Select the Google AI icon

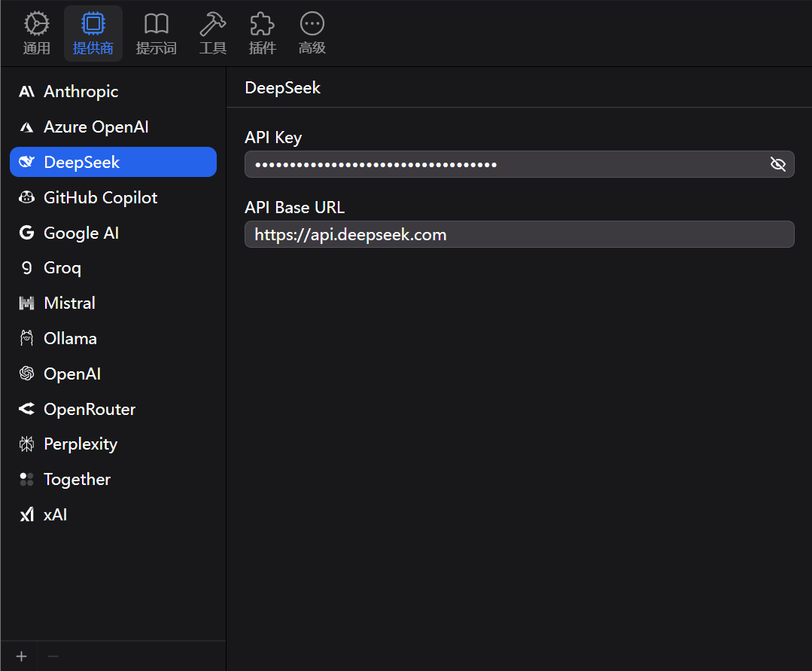point(26,233)
